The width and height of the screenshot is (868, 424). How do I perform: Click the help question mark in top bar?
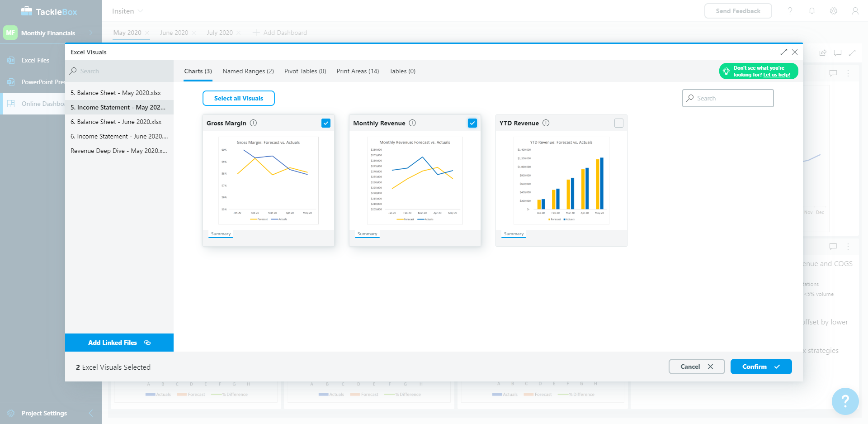click(790, 11)
